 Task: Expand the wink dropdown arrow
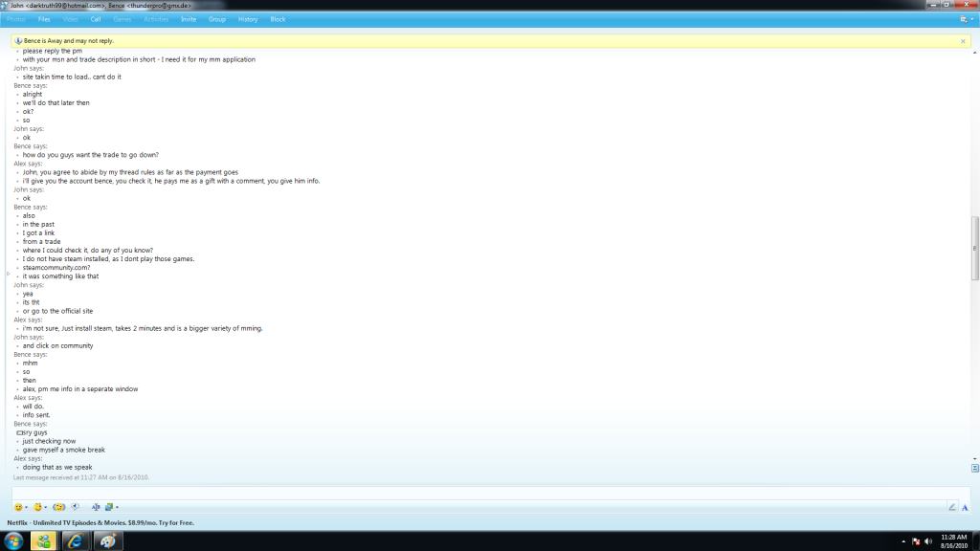click(x=46, y=507)
